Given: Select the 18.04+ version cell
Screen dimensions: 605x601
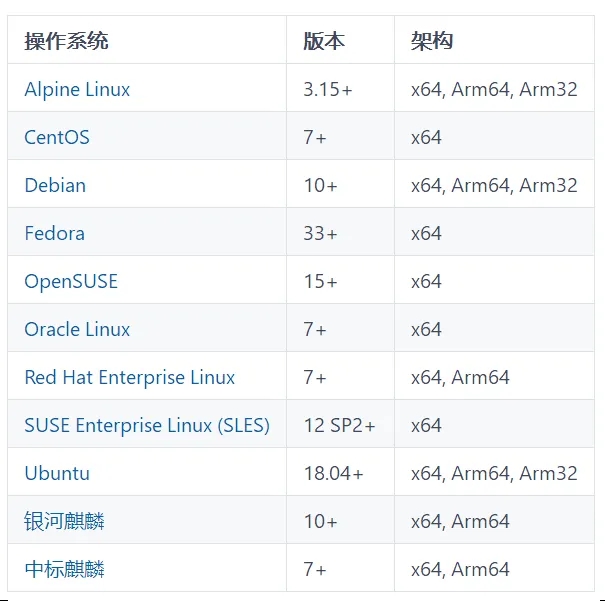Looking at the screenshot, I should coord(340,472).
